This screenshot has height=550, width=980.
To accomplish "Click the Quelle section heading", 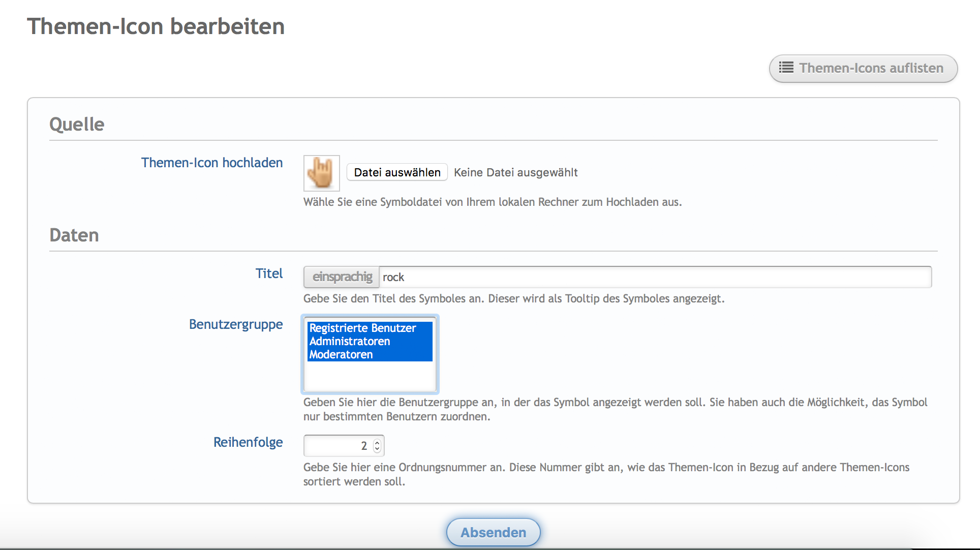I will point(77,125).
